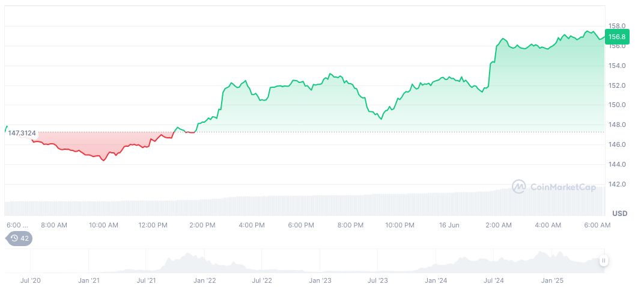Select Jan '21 on the overview timeline

pos(88,280)
